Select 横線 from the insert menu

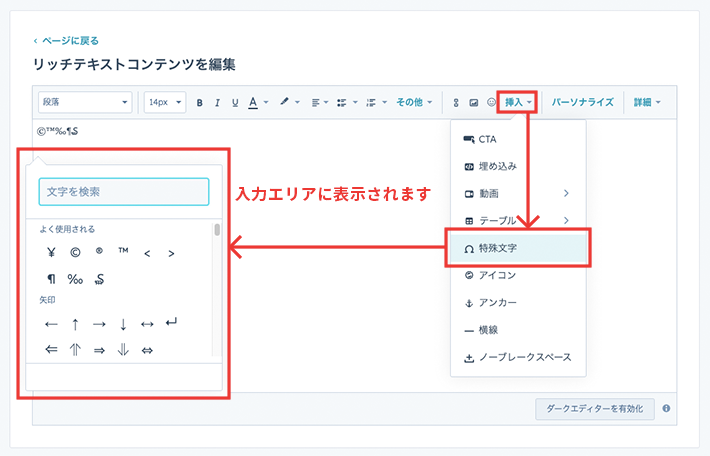(x=518, y=330)
